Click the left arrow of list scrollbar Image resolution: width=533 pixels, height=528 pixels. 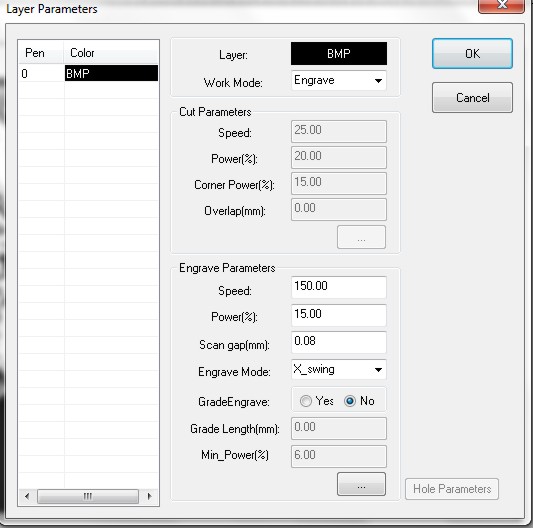(27, 496)
